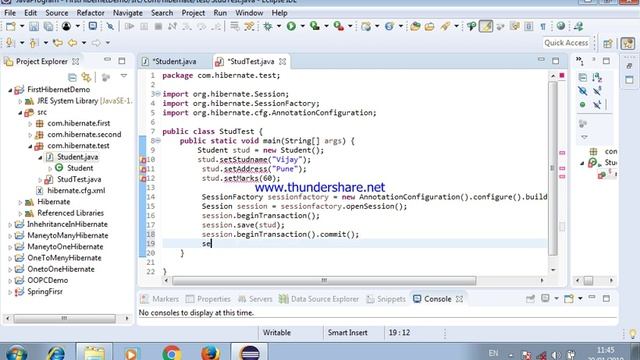This screenshot has height=360, width=640.
Task: Open the New wizard dropdown arrow
Action: click(22, 27)
